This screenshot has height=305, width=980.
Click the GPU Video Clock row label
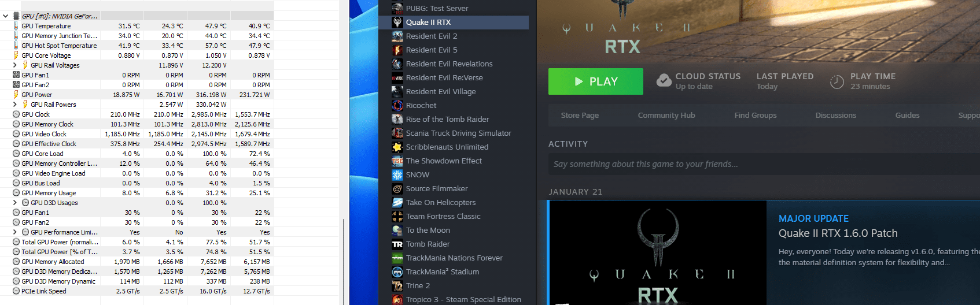point(44,134)
